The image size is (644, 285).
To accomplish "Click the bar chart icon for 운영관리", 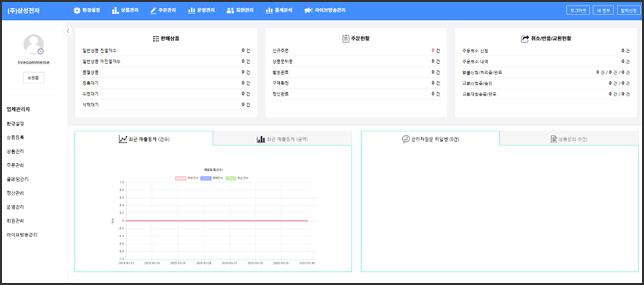I will [192, 10].
